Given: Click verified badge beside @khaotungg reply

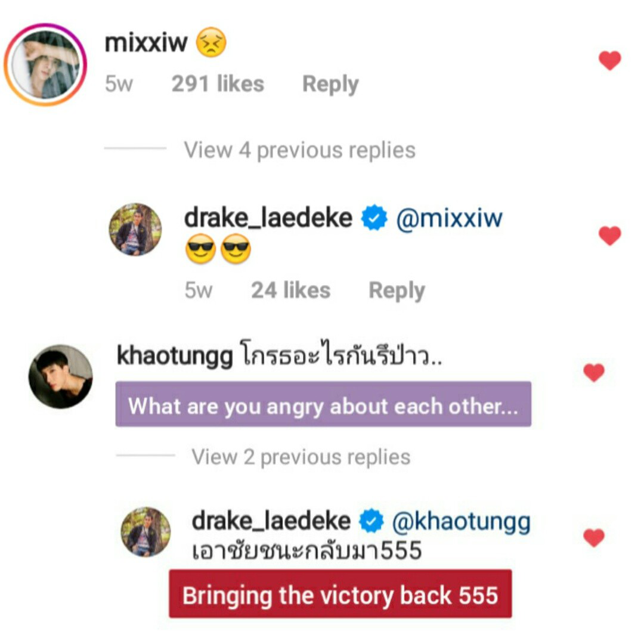Looking at the screenshot, I should (x=371, y=521).
